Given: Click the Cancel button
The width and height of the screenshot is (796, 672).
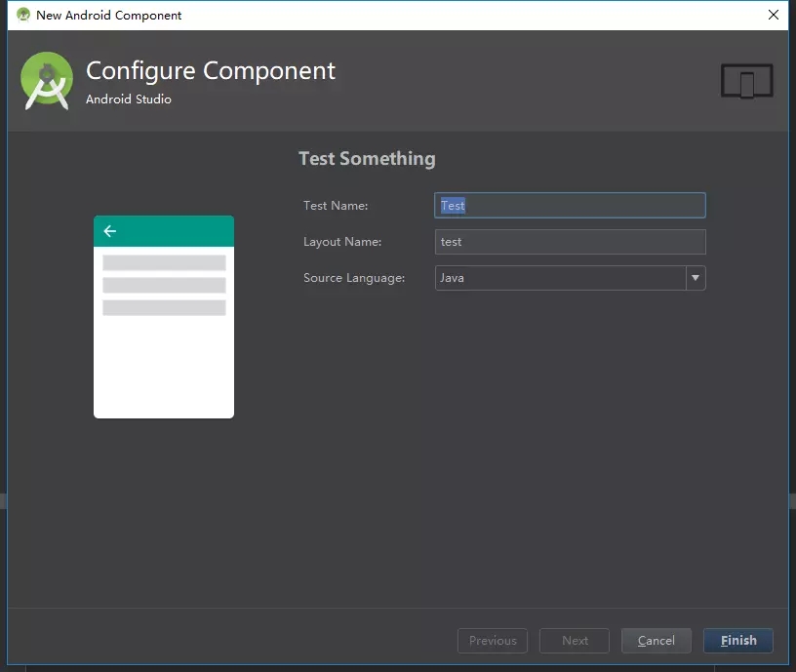Looking at the screenshot, I should click(x=656, y=641).
